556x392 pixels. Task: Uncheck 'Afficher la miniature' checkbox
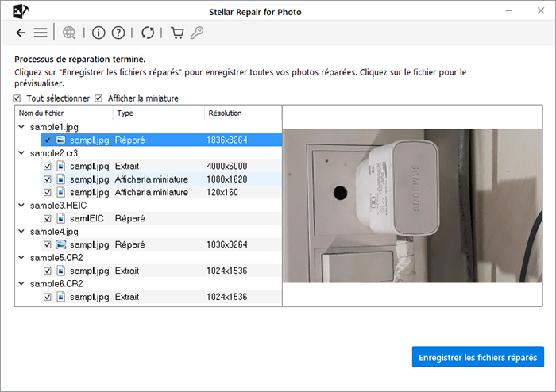(99, 98)
